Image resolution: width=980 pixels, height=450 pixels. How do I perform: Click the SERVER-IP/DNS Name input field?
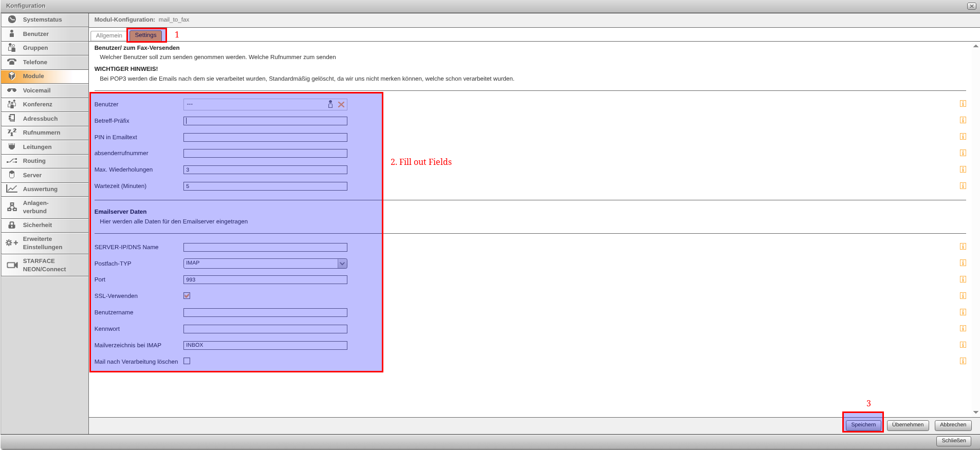pos(265,247)
